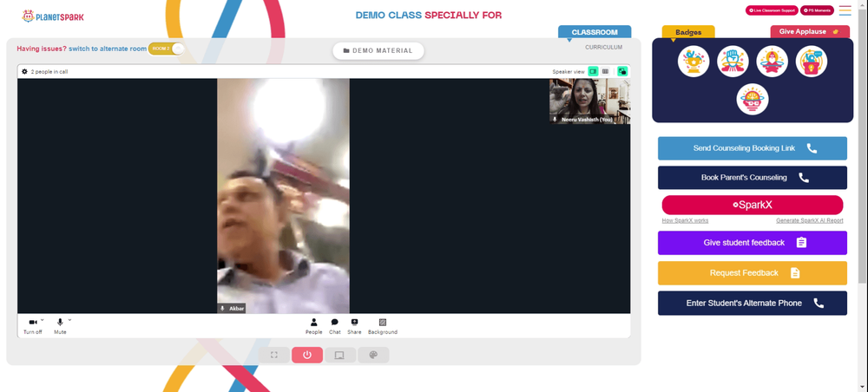
Task: Open call settings gear
Action: 24,71
